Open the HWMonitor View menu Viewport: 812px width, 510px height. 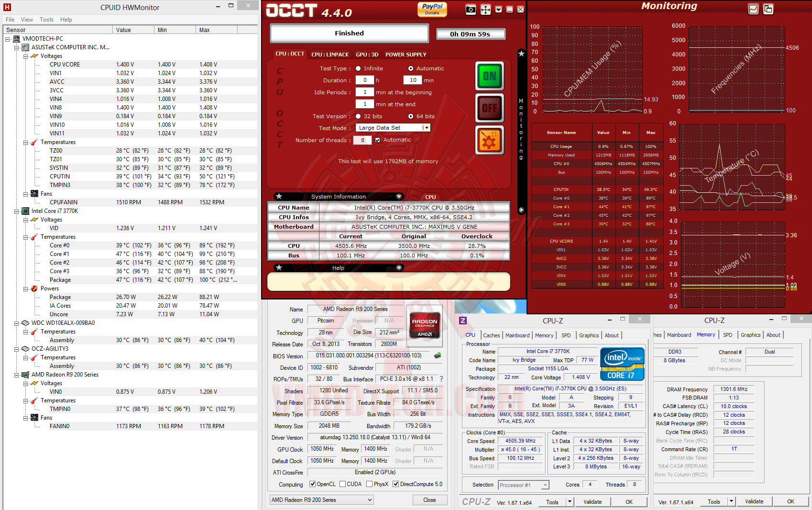27,20
